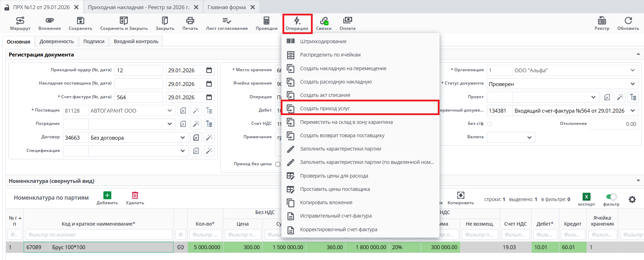The height and width of the screenshot is (260, 644).
Task: Open calendar for Счет-фактура date
Action: coord(209,97)
